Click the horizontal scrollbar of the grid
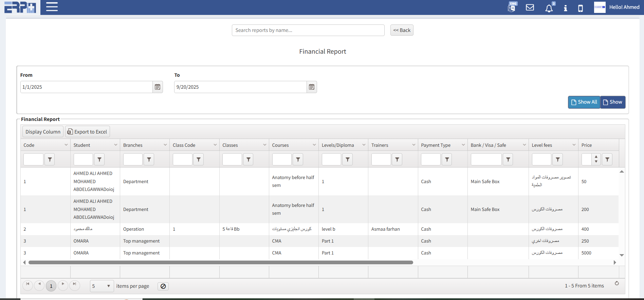This screenshot has width=644, height=300. [x=221, y=263]
